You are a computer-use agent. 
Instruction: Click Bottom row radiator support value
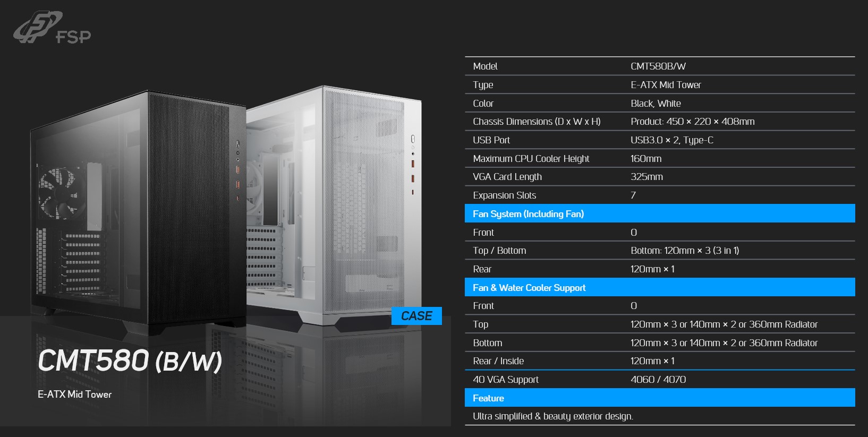pyautogui.click(x=724, y=343)
